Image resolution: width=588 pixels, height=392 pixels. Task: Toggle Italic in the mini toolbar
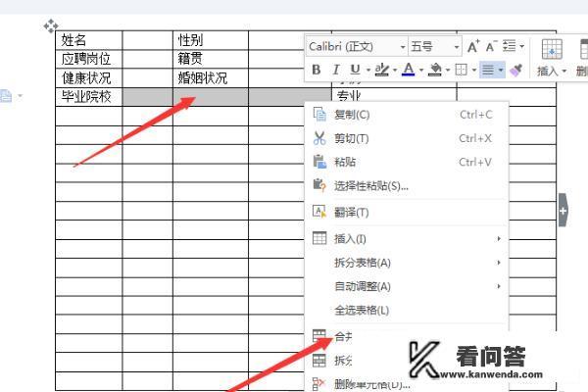point(335,70)
